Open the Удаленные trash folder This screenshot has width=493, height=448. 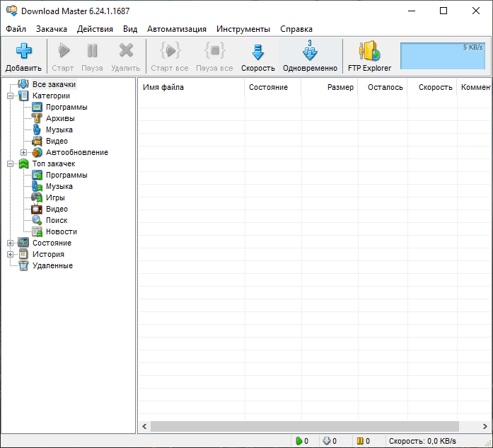point(52,265)
